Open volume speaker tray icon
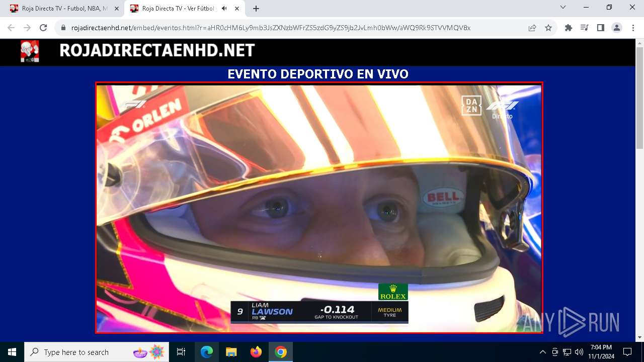 tap(579, 352)
